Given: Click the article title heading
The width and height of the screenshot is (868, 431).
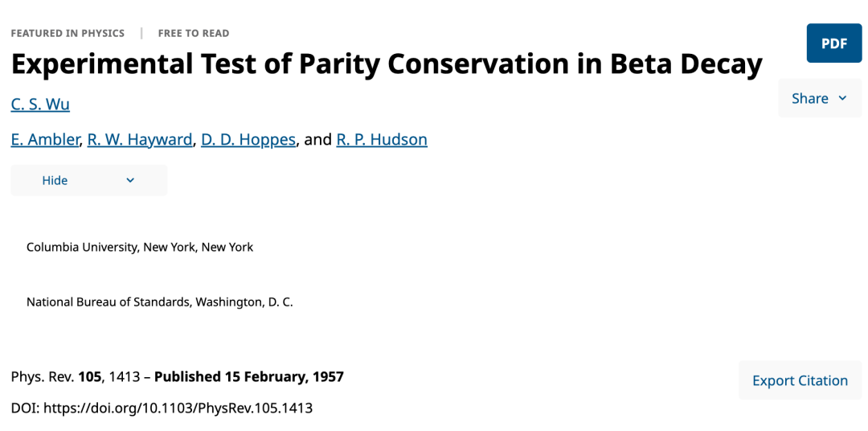Looking at the screenshot, I should (x=386, y=64).
